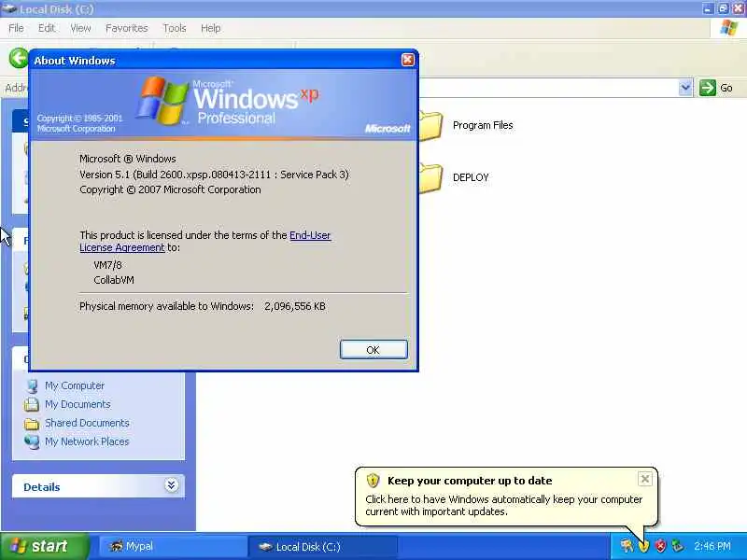Restore down the Local Disk (C:) window

(x=723, y=8)
